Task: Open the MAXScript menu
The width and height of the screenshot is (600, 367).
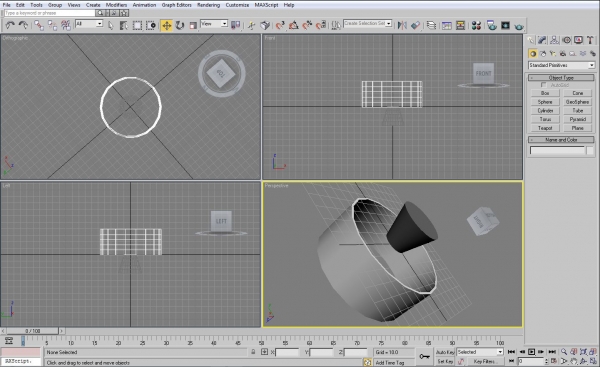Action: [x=266, y=5]
